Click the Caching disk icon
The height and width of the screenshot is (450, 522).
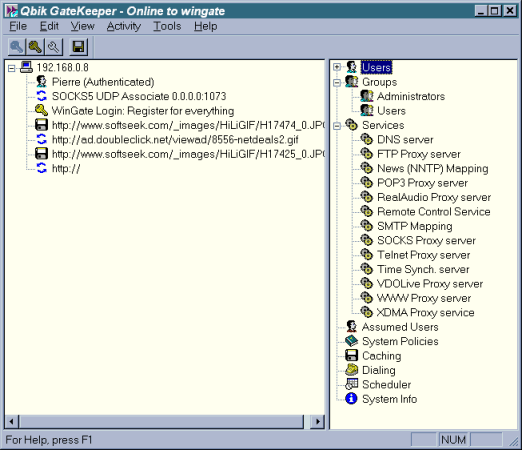point(351,355)
